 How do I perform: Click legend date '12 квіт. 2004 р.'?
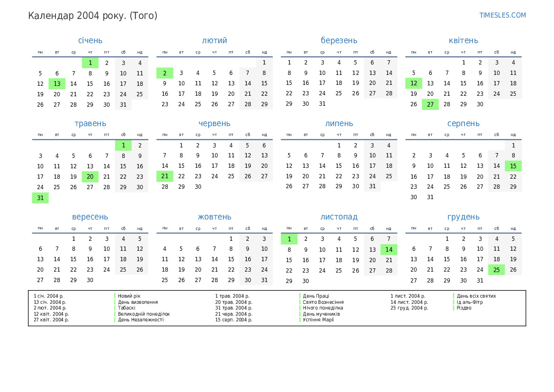51,314
